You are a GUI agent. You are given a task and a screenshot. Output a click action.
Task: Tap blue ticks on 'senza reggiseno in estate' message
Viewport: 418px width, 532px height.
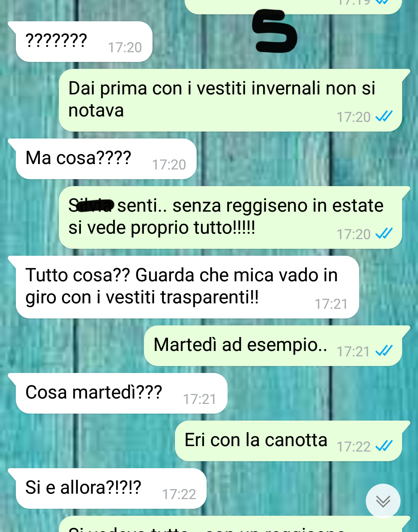point(384,234)
